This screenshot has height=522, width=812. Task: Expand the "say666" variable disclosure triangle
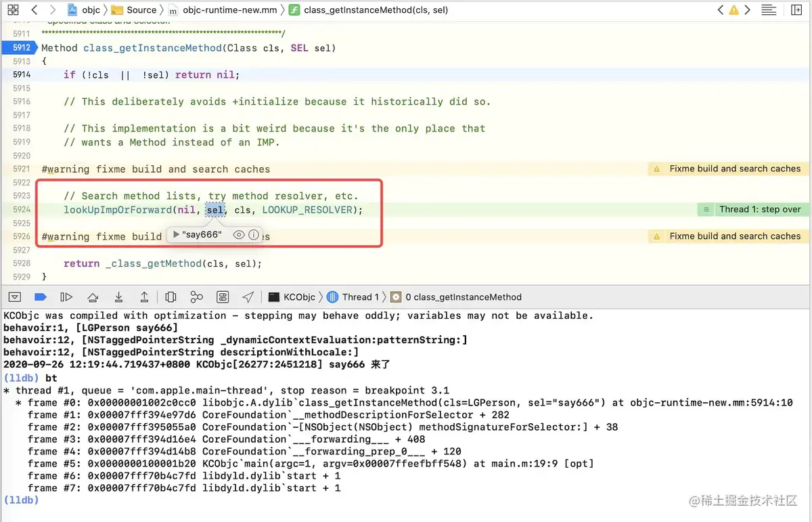(x=176, y=235)
